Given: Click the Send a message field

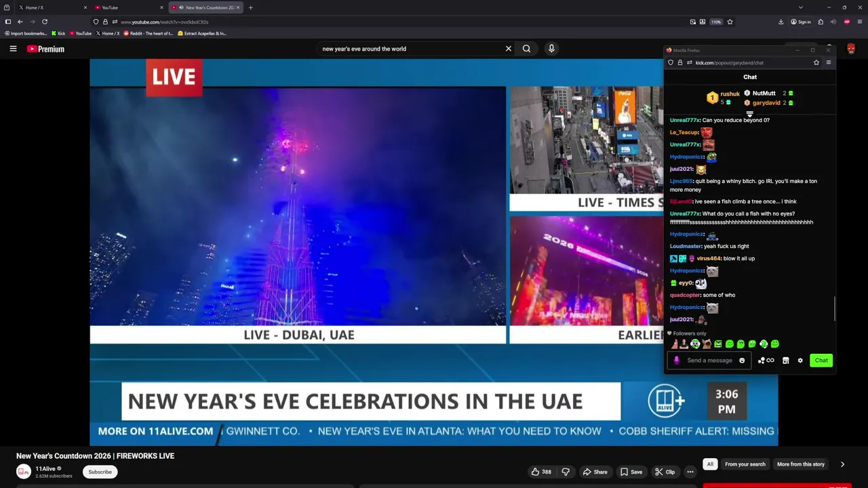Looking at the screenshot, I should click(x=709, y=361).
